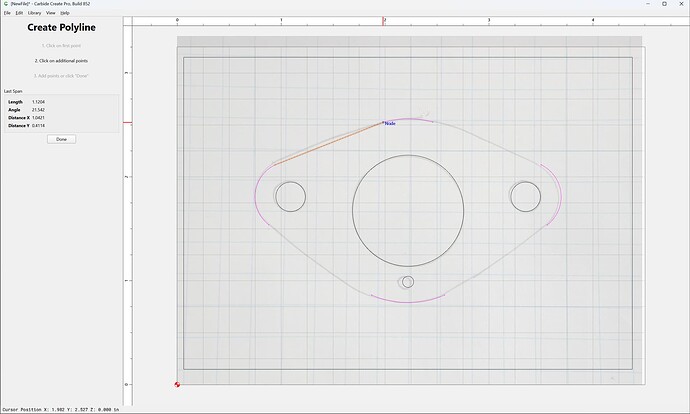690x414 pixels.
Task: Open the Library menu
Action: coord(34,13)
